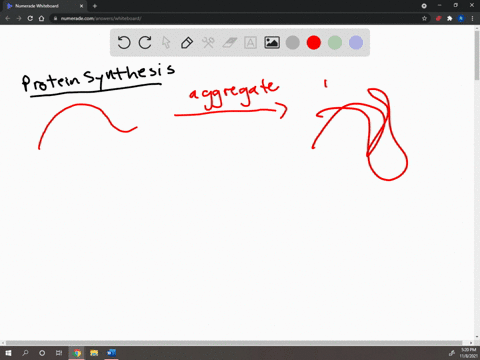Viewport: 480px width, 360px height.
Task: Choose the lavender blue color swatch
Action: [x=356, y=43]
